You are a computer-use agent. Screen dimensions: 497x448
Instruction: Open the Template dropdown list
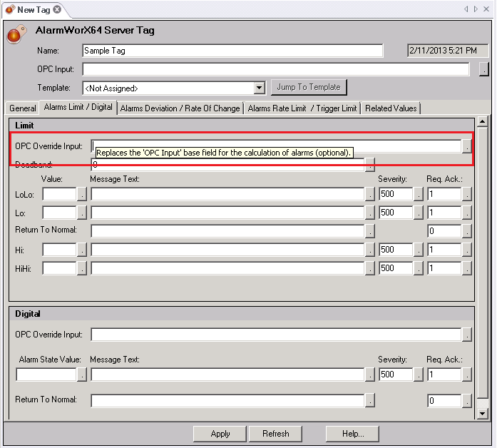260,88
